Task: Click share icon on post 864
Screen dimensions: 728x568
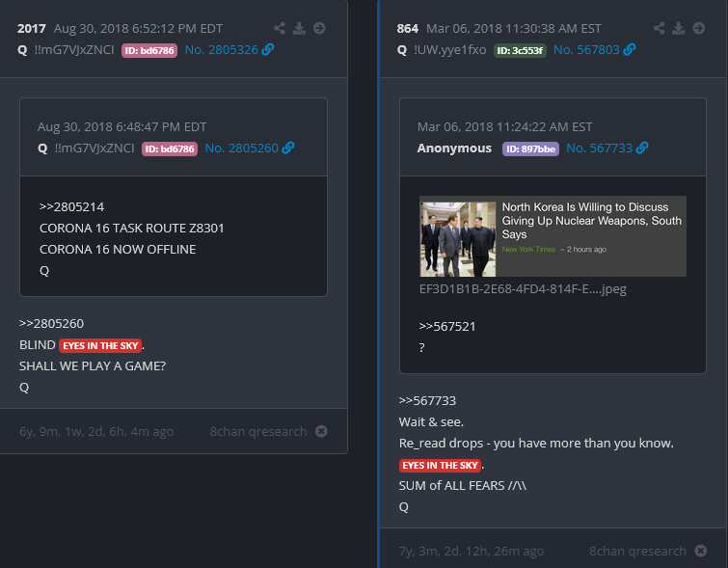Action: pos(660,28)
